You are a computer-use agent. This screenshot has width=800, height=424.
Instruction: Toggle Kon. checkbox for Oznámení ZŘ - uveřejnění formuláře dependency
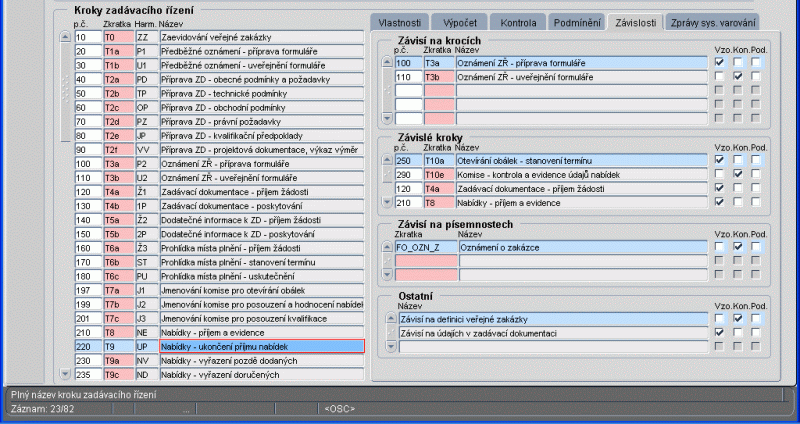[738, 77]
